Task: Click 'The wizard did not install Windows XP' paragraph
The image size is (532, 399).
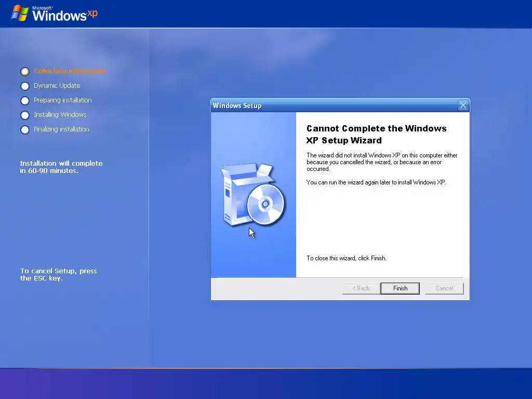Action: point(382,162)
